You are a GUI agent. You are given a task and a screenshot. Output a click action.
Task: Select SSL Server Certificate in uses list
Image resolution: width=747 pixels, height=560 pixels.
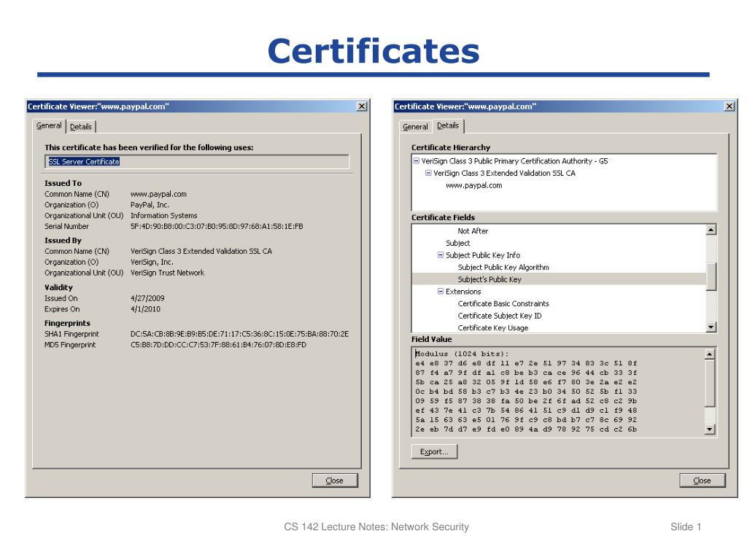coord(84,161)
